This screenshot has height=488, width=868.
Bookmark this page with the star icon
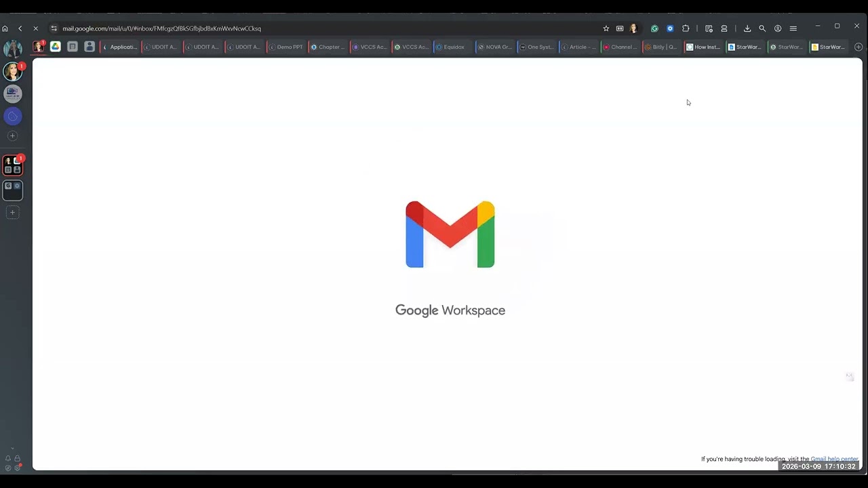606,28
